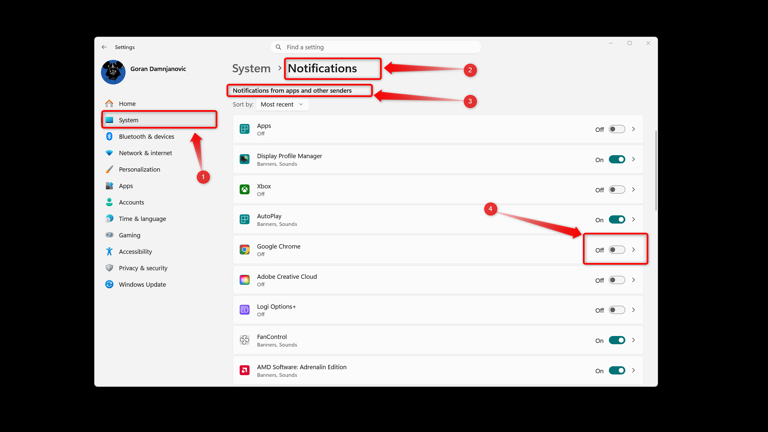Enable Adobe Creative Cloud notifications toggle
The image size is (768, 432).
(617, 280)
